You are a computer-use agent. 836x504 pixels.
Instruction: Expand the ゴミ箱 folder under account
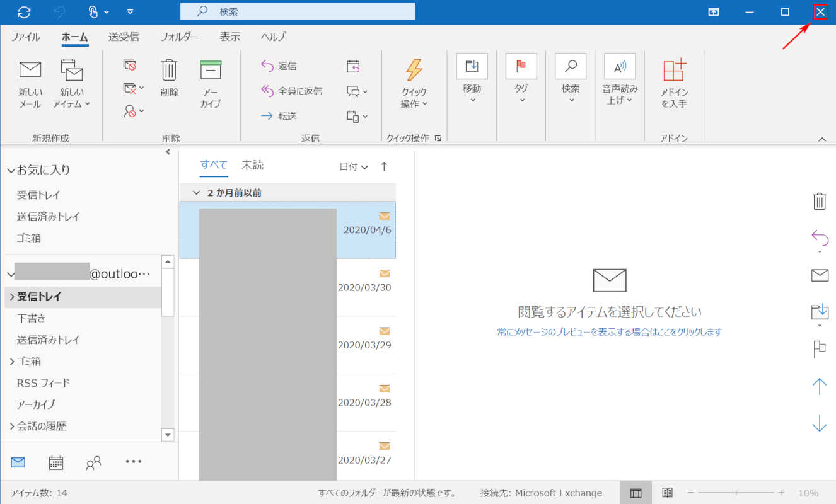click(12, 362)
